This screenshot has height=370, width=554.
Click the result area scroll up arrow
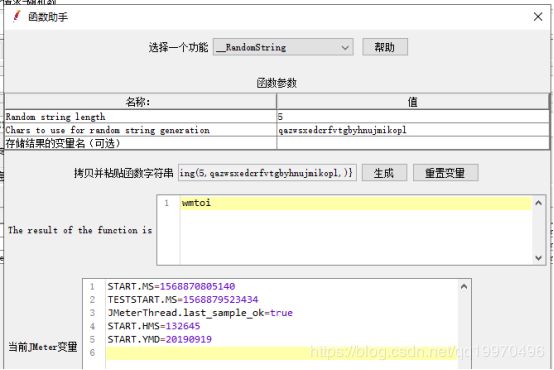[x=538, y=203]
